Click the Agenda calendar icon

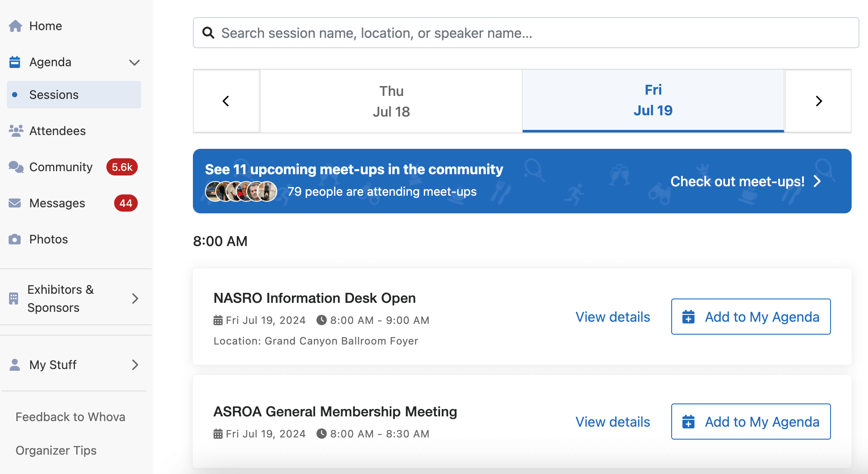pyautogui.click(x=15, y=62)
